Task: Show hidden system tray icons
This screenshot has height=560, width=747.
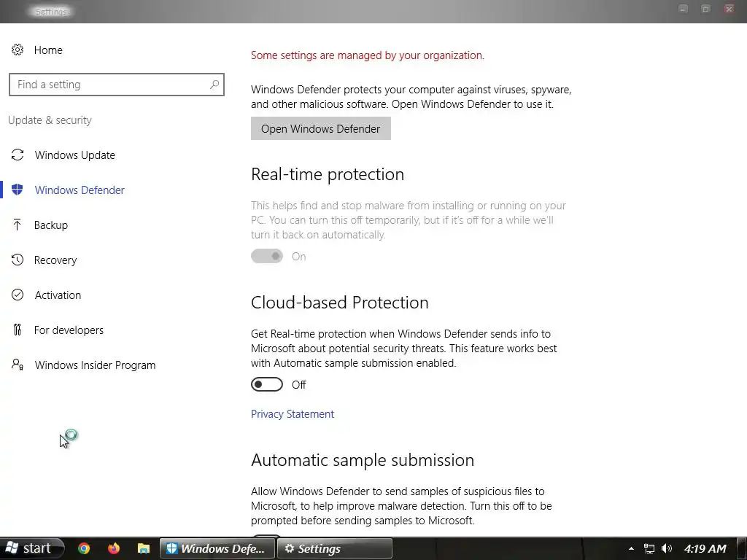Action: click(631, 548)
